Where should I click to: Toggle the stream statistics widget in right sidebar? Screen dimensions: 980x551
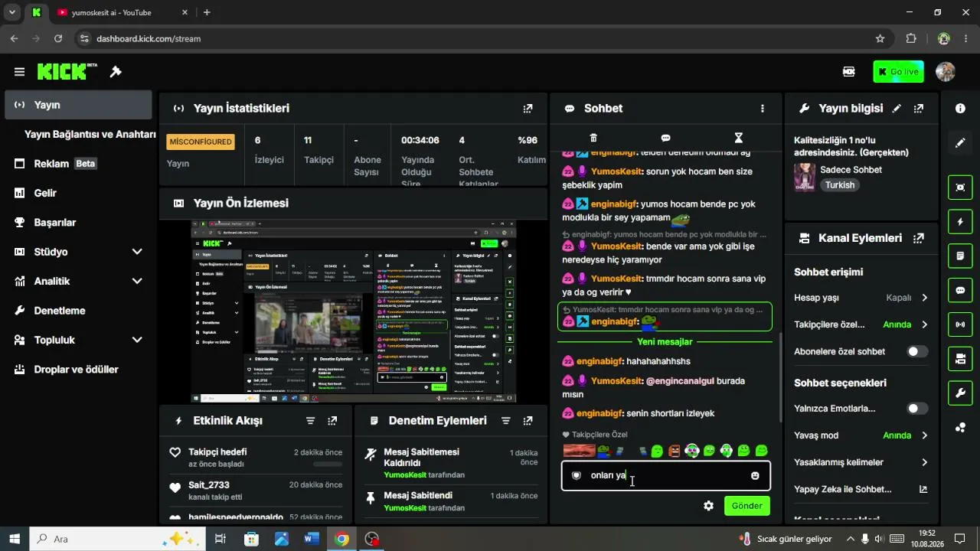pyautogui.click(x=960, y=324)
